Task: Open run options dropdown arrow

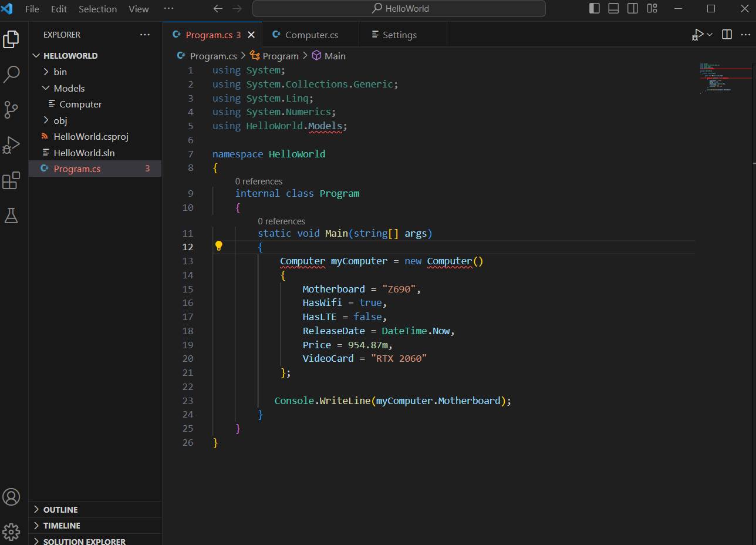Action: [710, 35]
